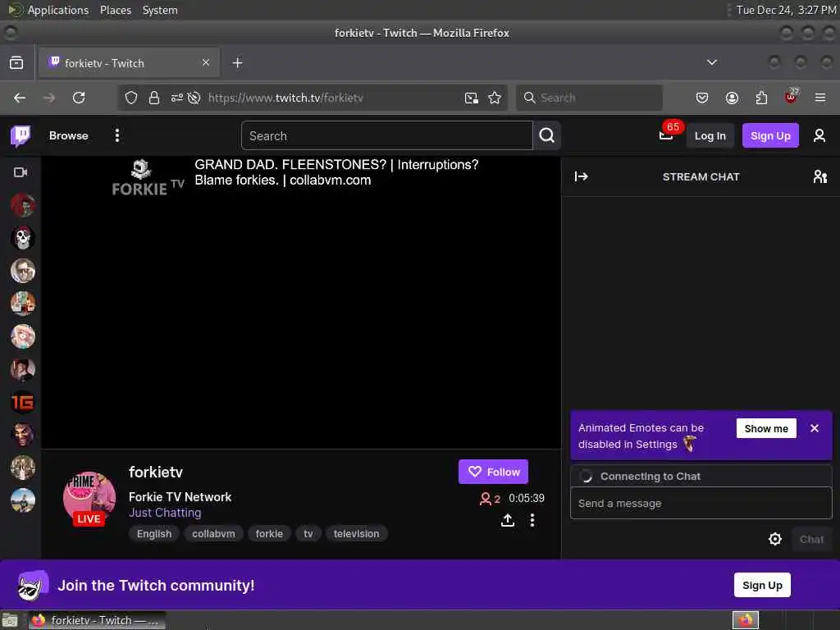
Task: Click the top Sign Up button
Action: click(769, 135)
